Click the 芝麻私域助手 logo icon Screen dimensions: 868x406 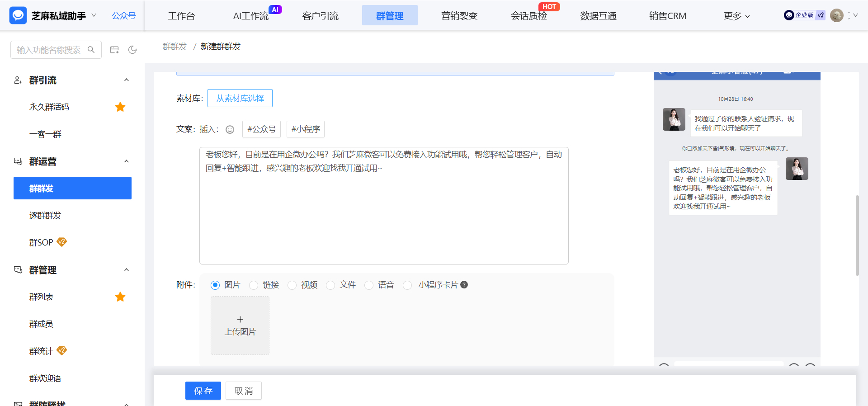click(x=18, y=15)
